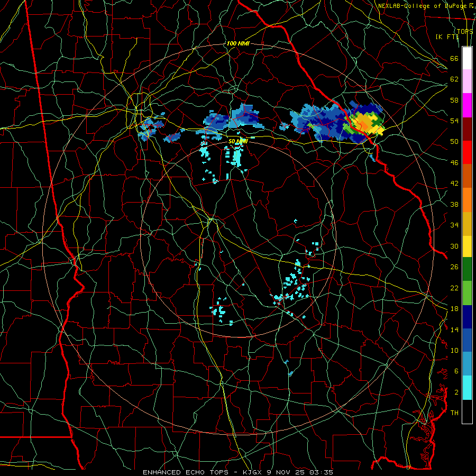
Task: Click the dark red maroon legend swatch
Action: (467, 129)
